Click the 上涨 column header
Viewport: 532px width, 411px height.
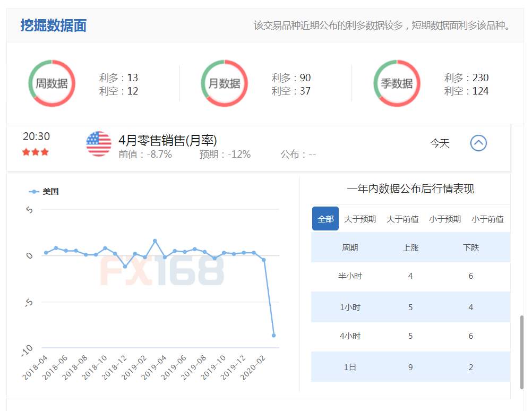pos(410,248)
